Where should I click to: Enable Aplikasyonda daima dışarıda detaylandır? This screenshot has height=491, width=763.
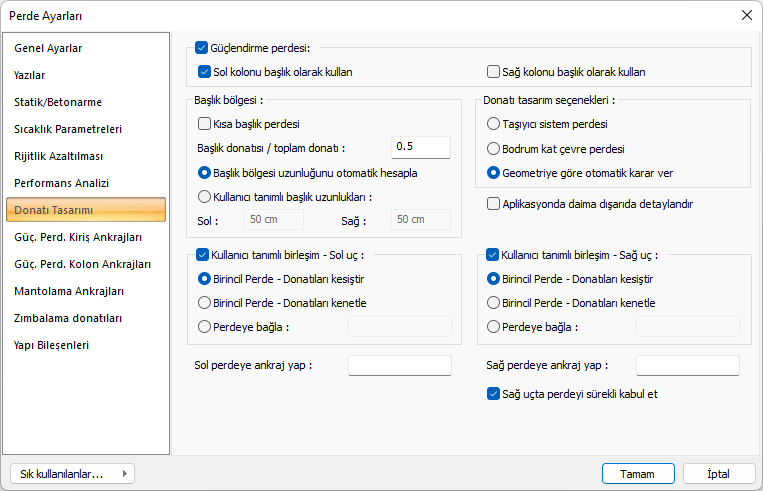[x=493, y=204]
